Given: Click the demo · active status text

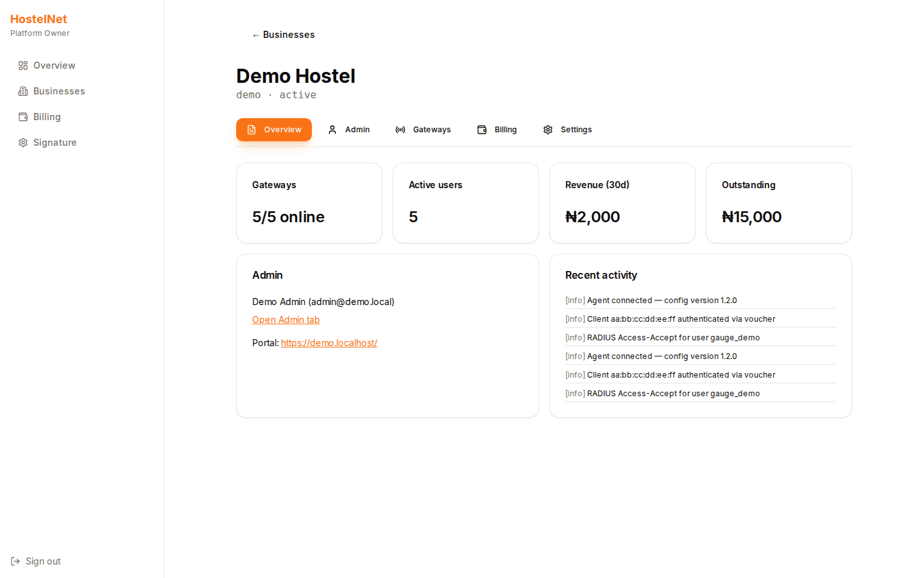Looking at the screenshot, I should (x=276, y=95).
